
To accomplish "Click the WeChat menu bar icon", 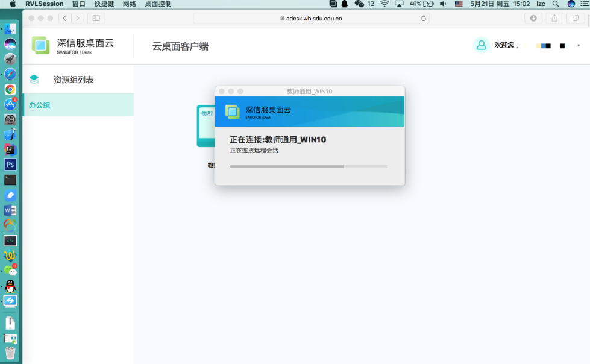I will pos(359,4).
